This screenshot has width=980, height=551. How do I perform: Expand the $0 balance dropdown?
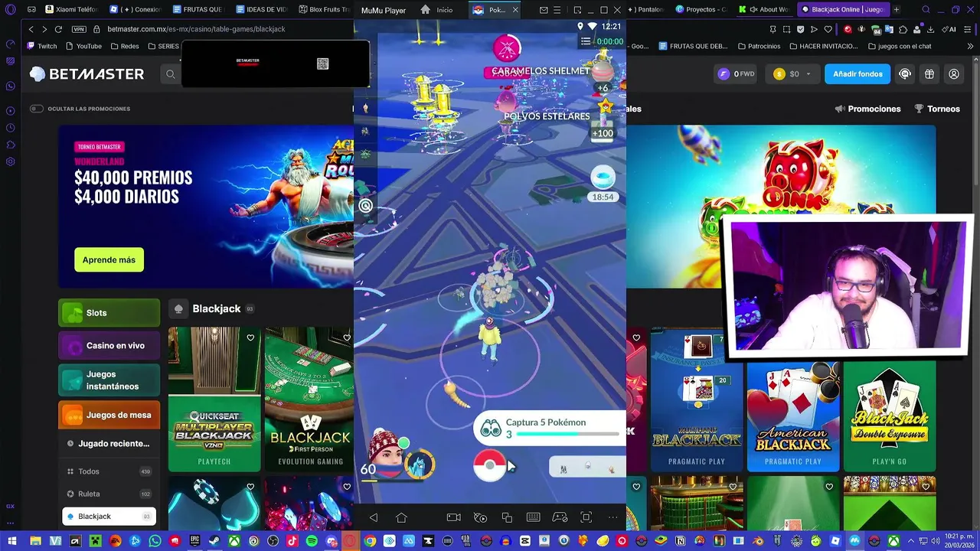(x=791, y=74)
